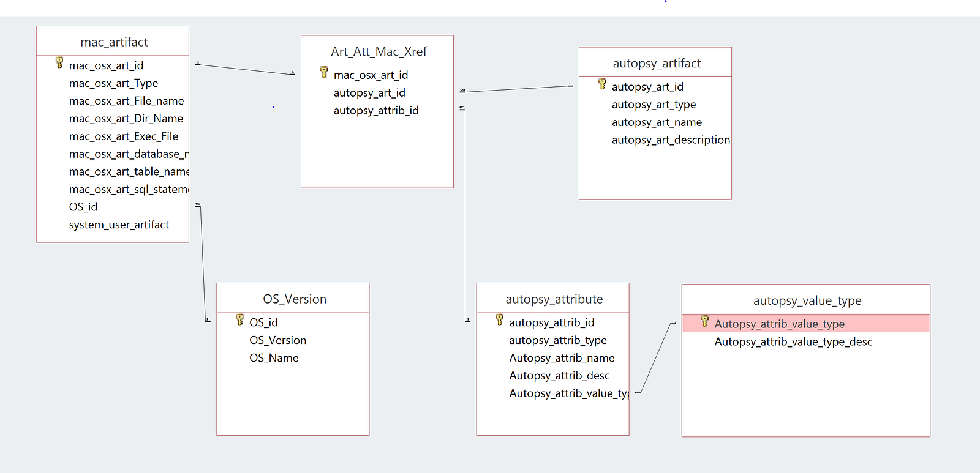Select the autopsy_art_type field
The width and height of the screenshot is (980, 473).
[655, 105]
